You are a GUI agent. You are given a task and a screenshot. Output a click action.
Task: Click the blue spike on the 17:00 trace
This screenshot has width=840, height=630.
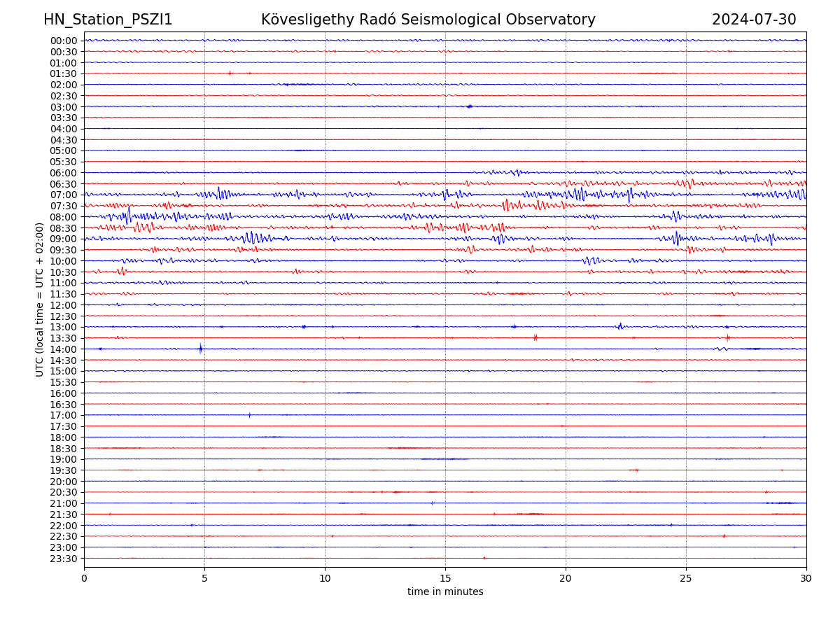pyautogui.click(x=249, y=415)
